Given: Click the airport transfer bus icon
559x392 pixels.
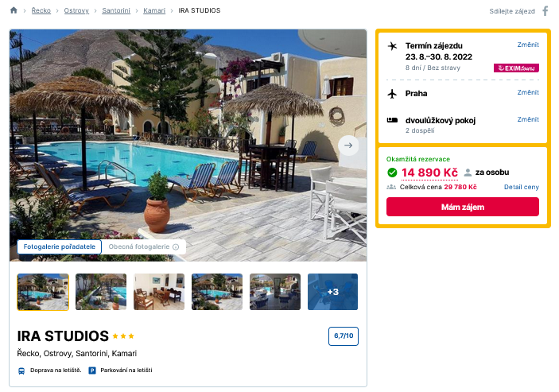Looking at the screenshot, I should 21,371.
